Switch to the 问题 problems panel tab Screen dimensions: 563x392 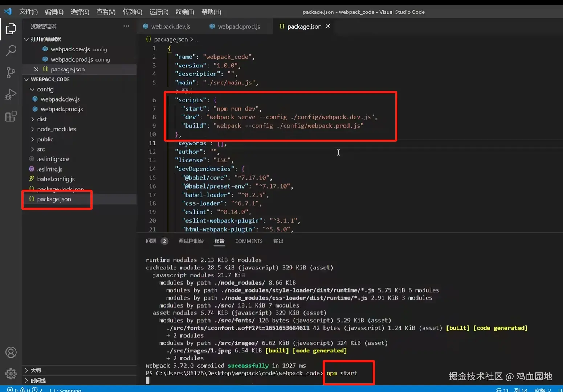(x=156, y=241)
